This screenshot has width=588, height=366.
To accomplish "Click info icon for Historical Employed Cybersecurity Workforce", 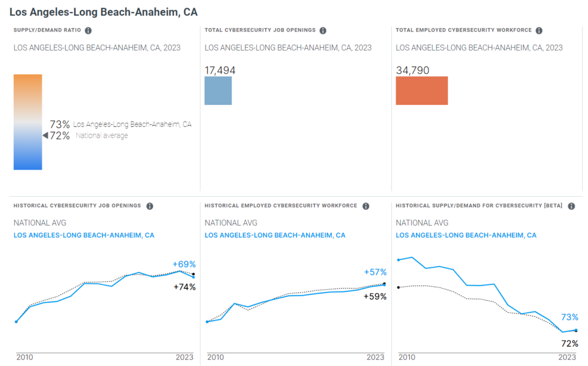I will tap(366, 206).
